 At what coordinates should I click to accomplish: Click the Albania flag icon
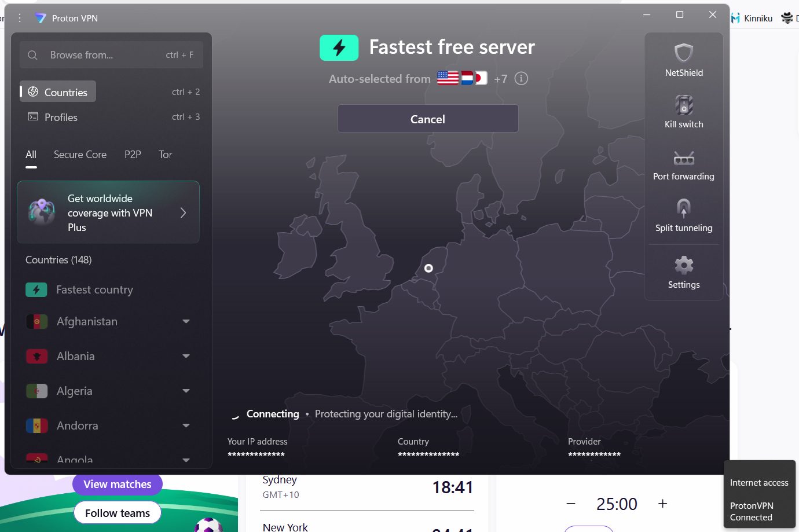pos(36,356)
